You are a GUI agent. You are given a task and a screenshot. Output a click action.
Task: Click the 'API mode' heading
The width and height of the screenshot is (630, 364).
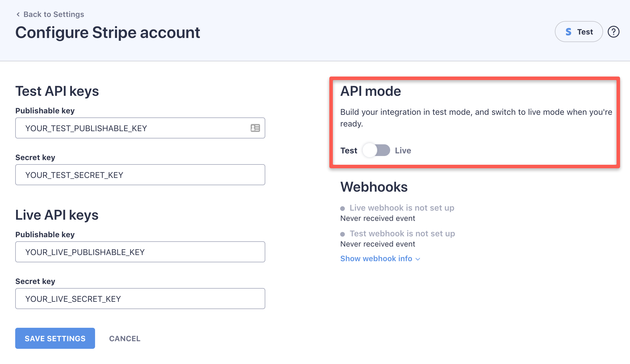(x=371, y=91)
